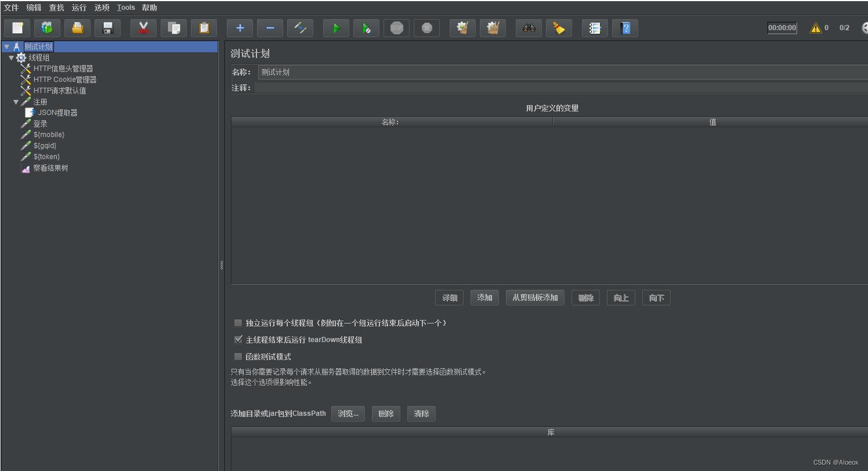折叠注册节点
This screenshot has width=868, height=471.
coord(16,101)
